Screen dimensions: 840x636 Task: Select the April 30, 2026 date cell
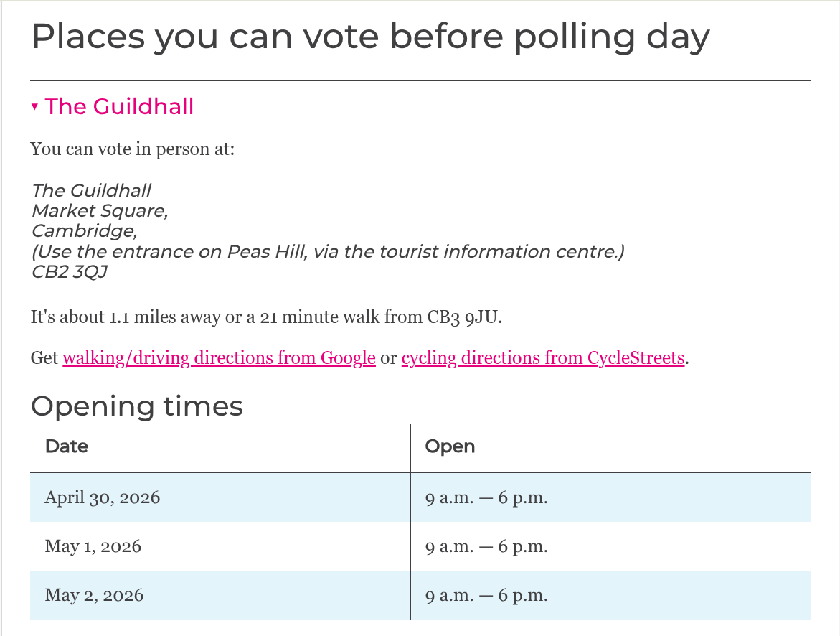[x=103, y=497]
